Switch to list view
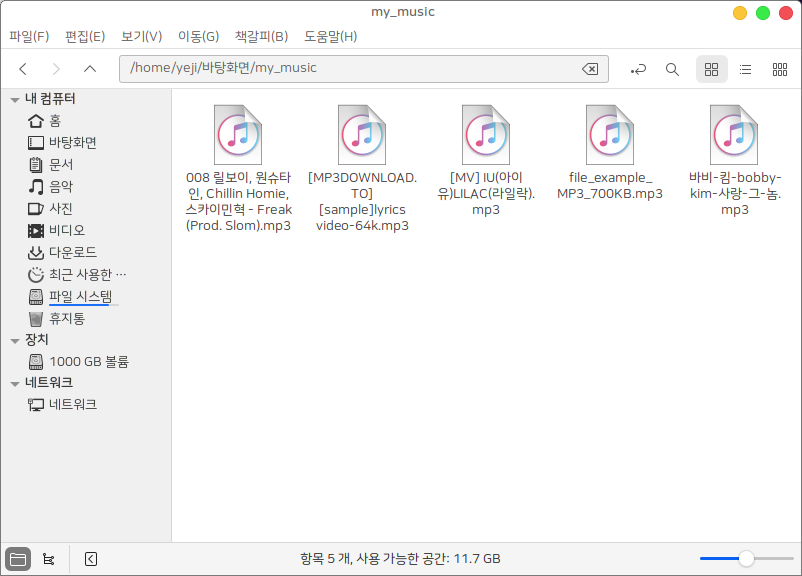Image resolution: width=802 pixels, height=576 pixels. pyautogui.click(x=745, y=69)
